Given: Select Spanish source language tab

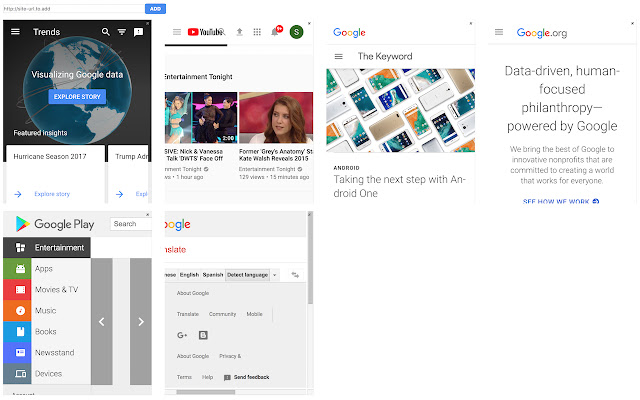Looking at the screenshot, I should pos(213,275).
